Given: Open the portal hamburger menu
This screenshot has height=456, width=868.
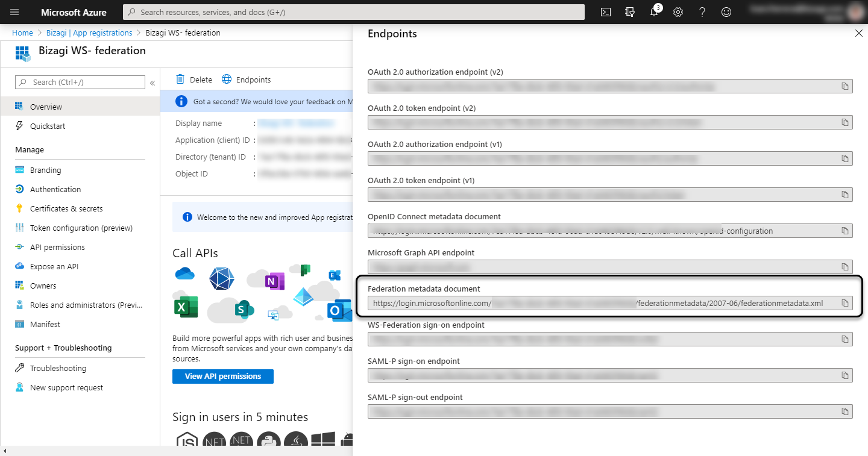Looking at the screenshot, I should [x=15, y=12].
